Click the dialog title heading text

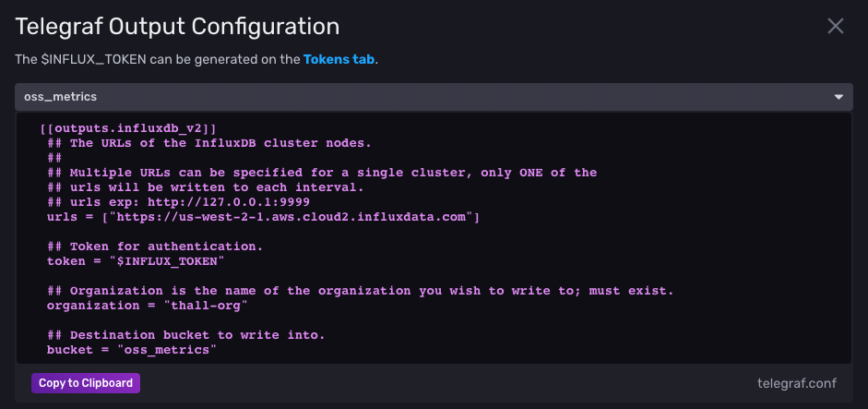point(177,26)
